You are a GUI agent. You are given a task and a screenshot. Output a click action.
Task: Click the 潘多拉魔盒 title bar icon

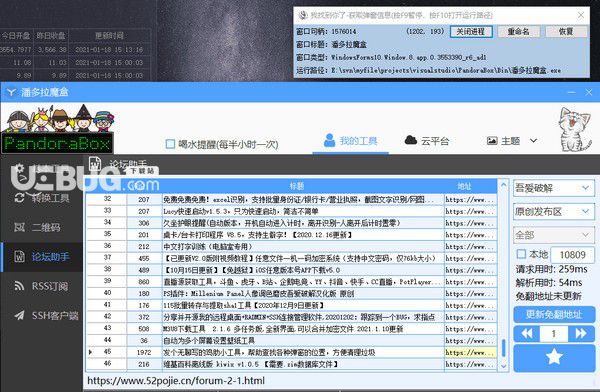[11, 92]
